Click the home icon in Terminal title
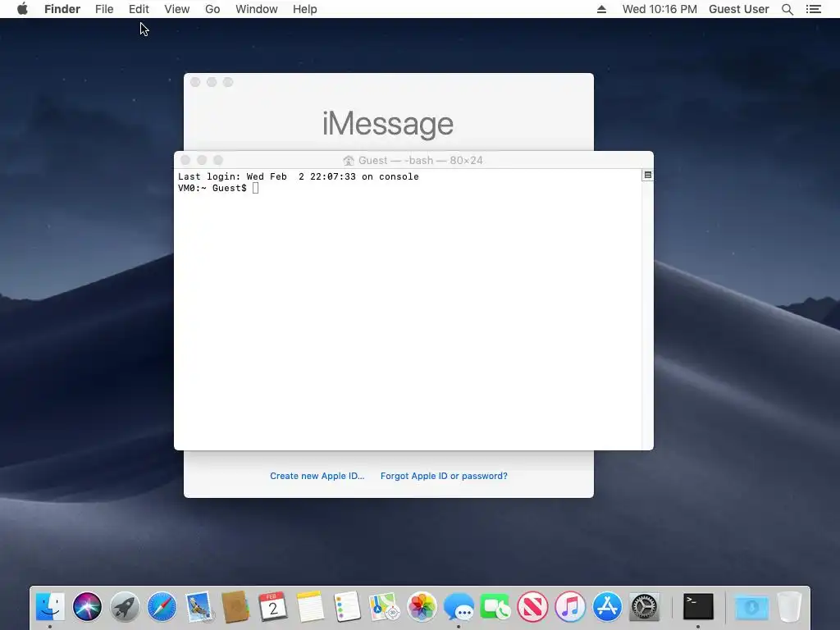The width and height of the screenshot is (840, 630). pos(349,161)
